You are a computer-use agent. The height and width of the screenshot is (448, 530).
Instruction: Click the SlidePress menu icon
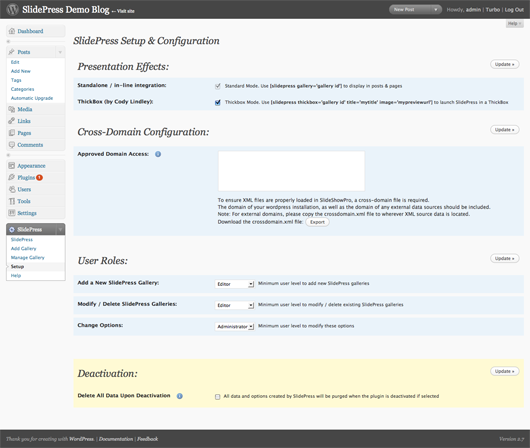coord(12,230)
